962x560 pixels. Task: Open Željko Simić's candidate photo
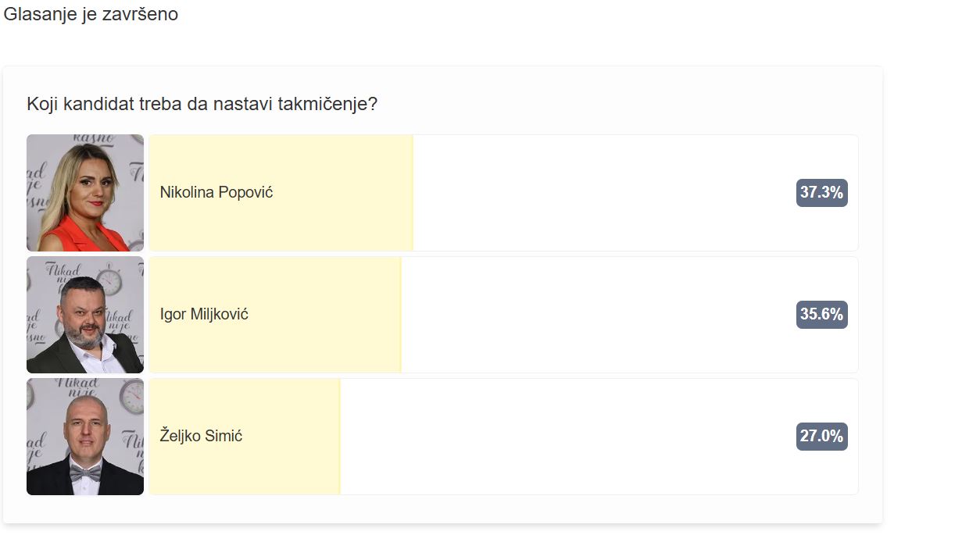tap(85, 437)
